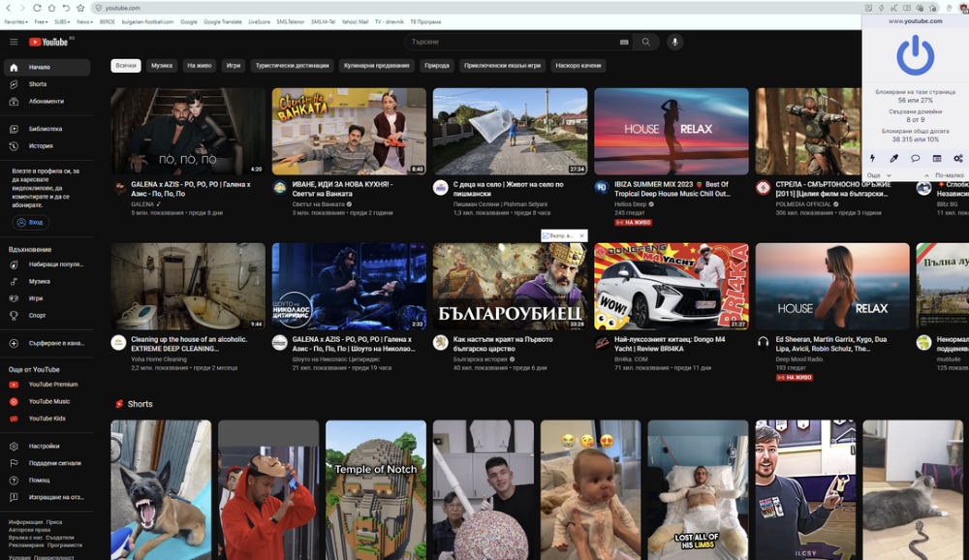Image resolution: width=969 pixels, height=560 pixels.
Task: Bookmark page with star icon
Action: [80, 8]
